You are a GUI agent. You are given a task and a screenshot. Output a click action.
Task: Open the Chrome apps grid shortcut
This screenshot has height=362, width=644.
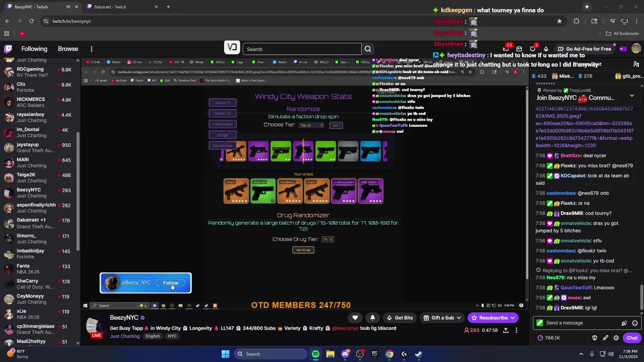point(7,34)
